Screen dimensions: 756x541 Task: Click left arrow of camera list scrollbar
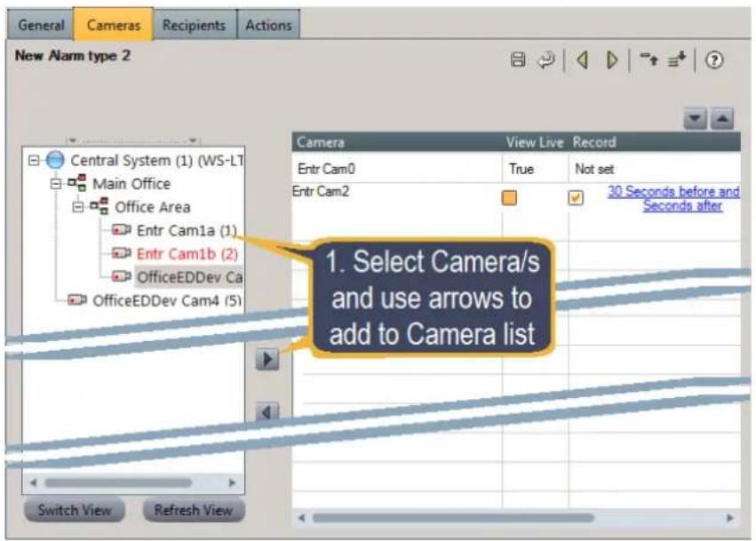301,518
